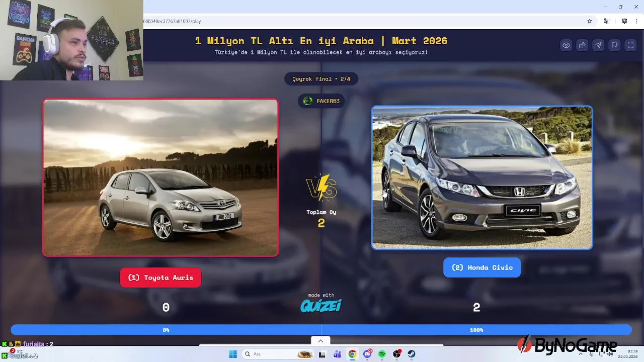
Task: Open Spotify from the taskbar
Action: click(x=382, y=354)
